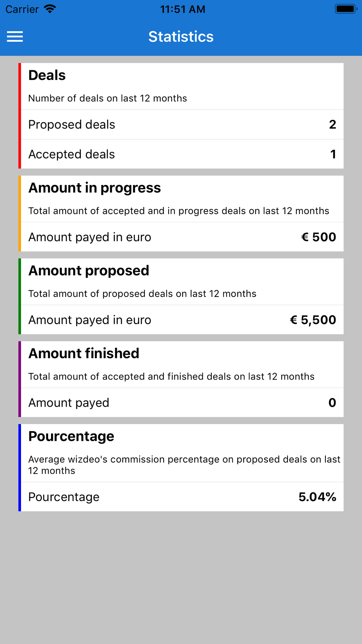Tap the € 500 amount value
This screenshot has width=362, height=644.
point(319,237)
